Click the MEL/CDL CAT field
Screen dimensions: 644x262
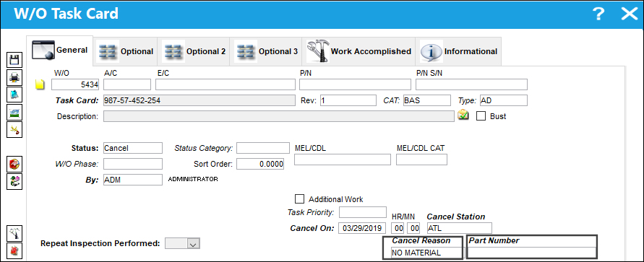[x=422, y=160]
